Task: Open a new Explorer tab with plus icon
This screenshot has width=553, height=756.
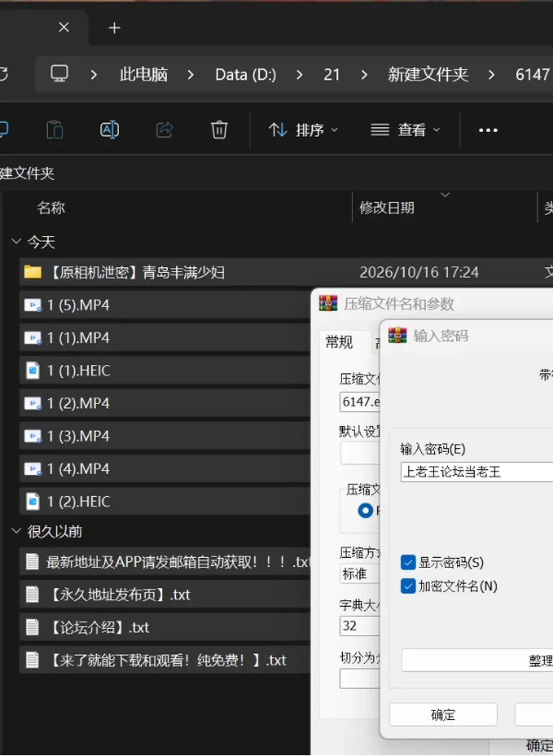Action: (115, 28)
